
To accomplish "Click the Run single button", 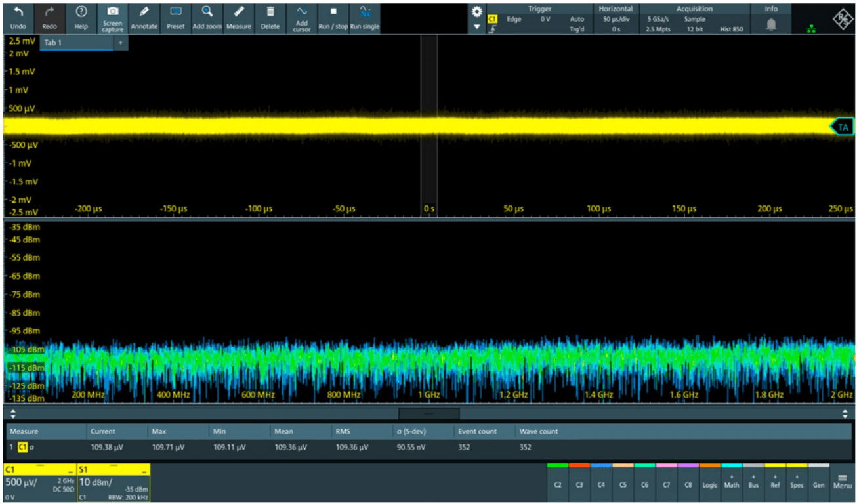I will 364,13.
